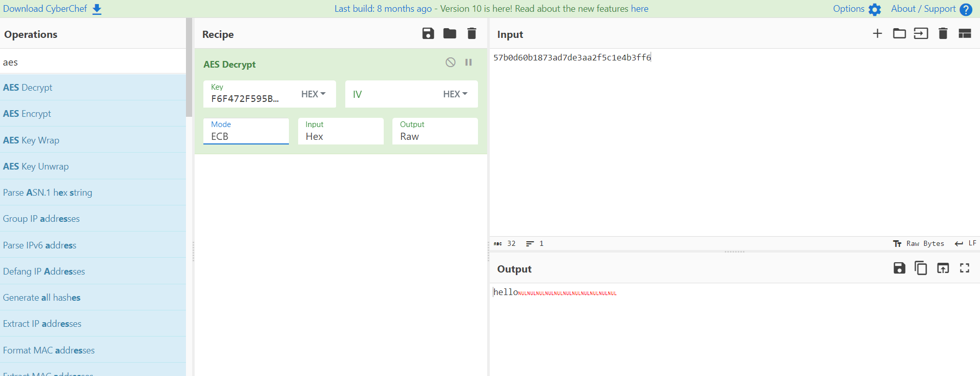Select AES Key Unwrap operation
This screenshot has height=376, width=980.
(93, 166)
